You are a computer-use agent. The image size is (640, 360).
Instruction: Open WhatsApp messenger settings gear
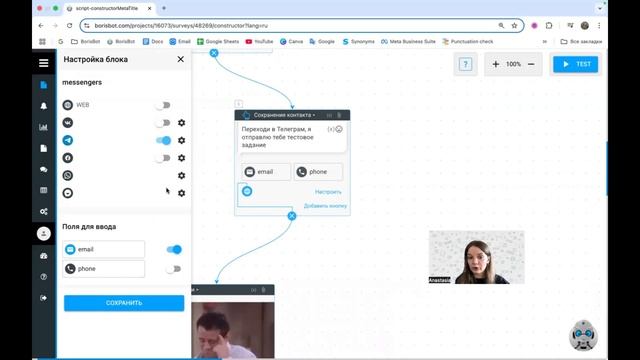coord(182,176)
